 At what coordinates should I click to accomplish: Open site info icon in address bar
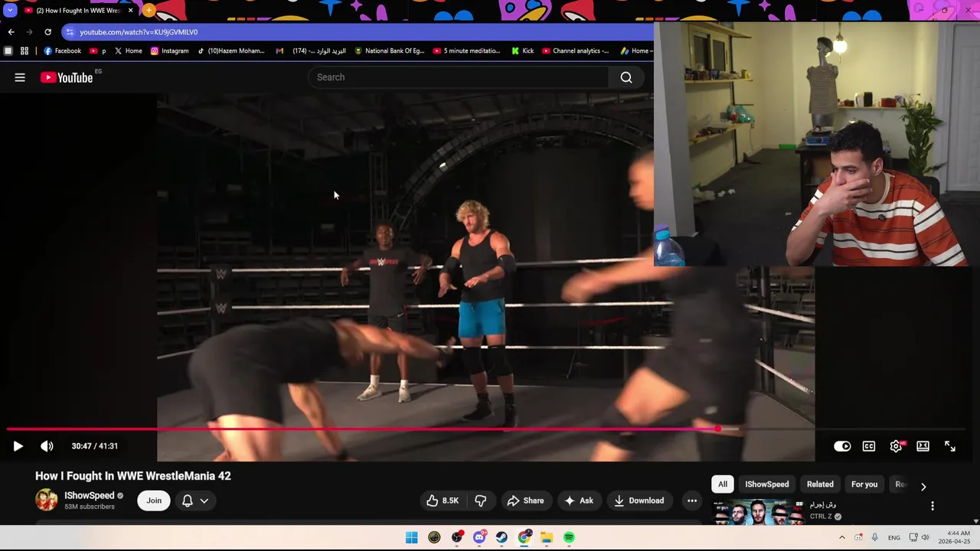pos(70,32)
